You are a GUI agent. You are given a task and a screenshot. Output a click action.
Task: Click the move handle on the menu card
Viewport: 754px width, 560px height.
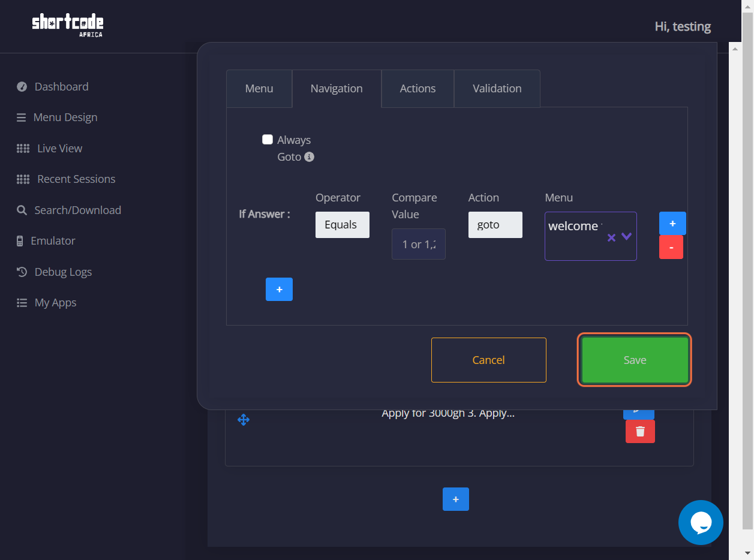[x=244, y=420]
